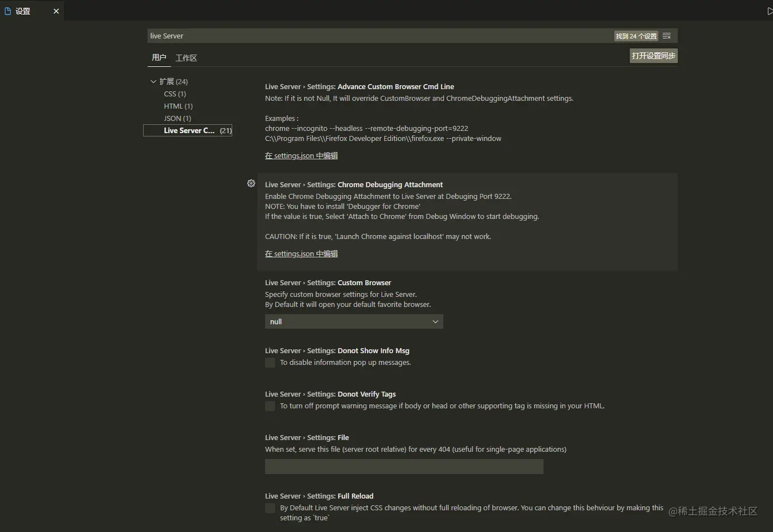
Task: Clear settings search with the filter icon
Action: click(x=667, y=36)
